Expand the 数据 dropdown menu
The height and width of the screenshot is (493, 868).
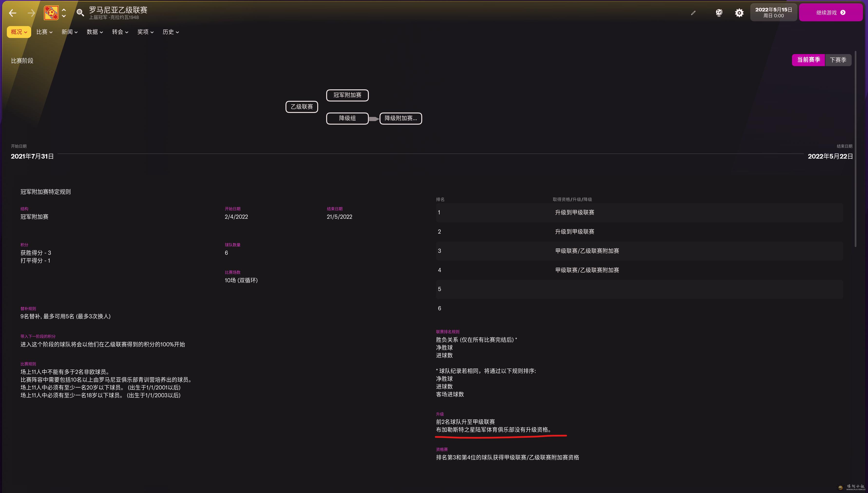(x=95, y=32)
